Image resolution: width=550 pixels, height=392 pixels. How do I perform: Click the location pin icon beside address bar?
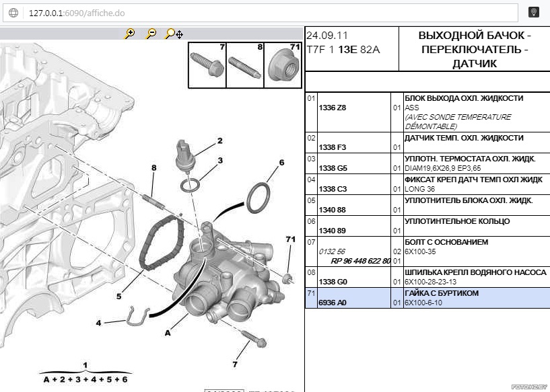point(534,13)
